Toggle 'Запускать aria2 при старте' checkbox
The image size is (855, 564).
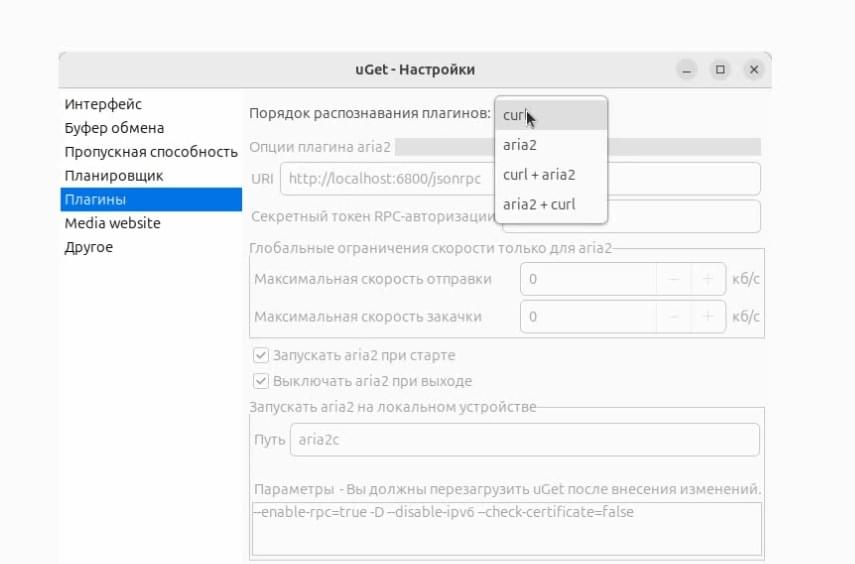pos(261,356)
